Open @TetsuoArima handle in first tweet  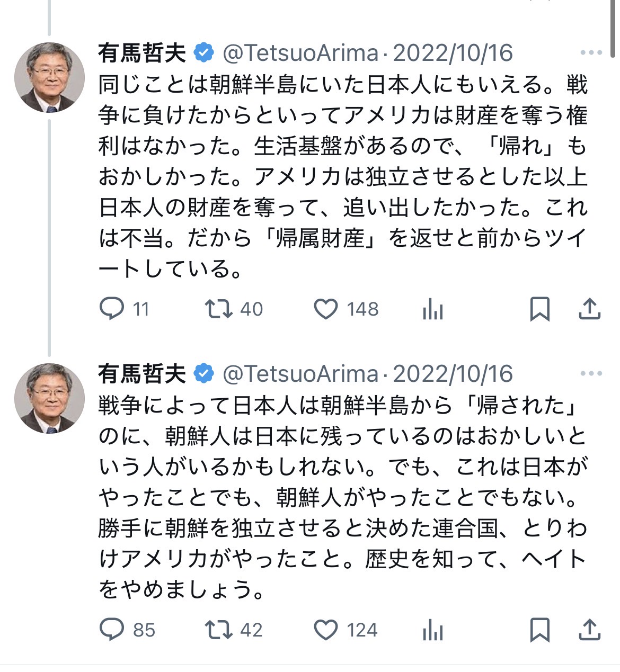point(300,53)
